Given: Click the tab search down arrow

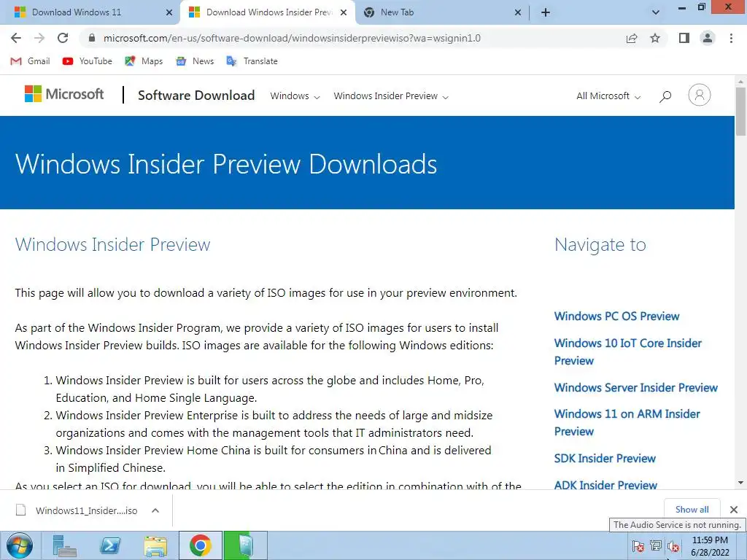Looking at the screenshot, I should (x=656, y=12).
